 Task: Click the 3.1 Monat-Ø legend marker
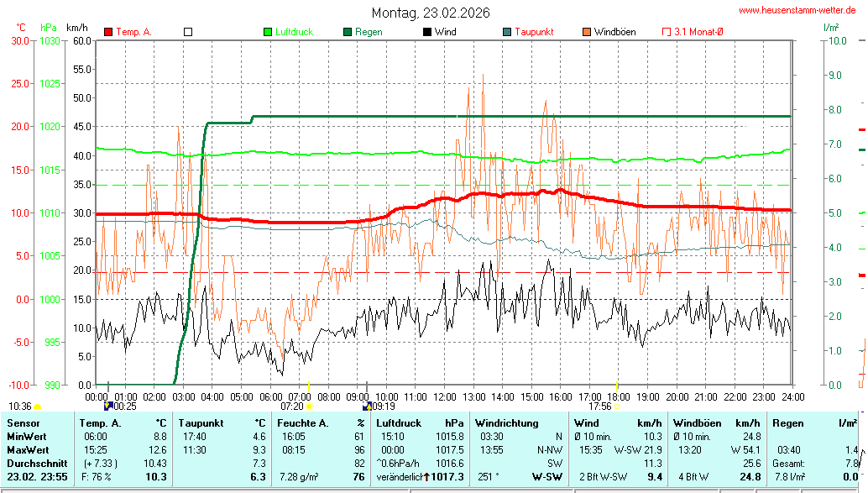[667, 32]
